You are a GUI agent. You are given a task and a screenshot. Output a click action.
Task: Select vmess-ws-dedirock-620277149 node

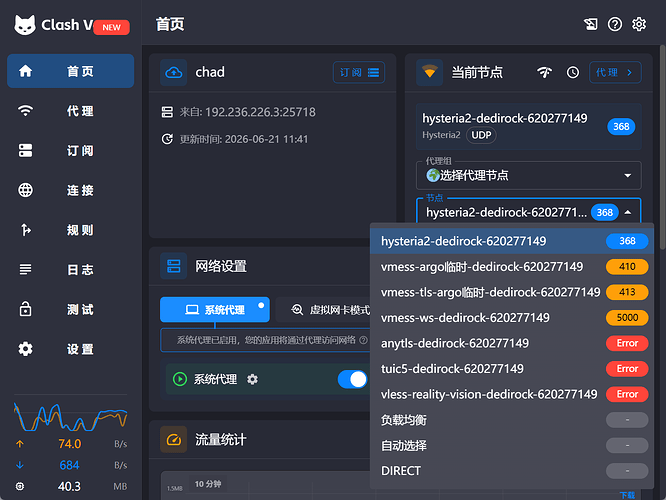pyautogui.click(x=511, y=318)
